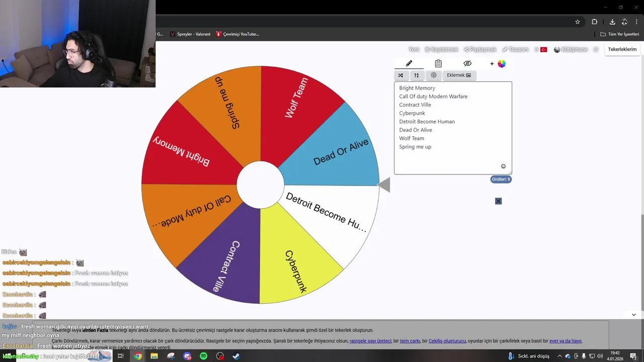Select the 'Spring me up' entry line
Image resolution: width=644 pixels, height=362 pixels.
tap(415, 147)
